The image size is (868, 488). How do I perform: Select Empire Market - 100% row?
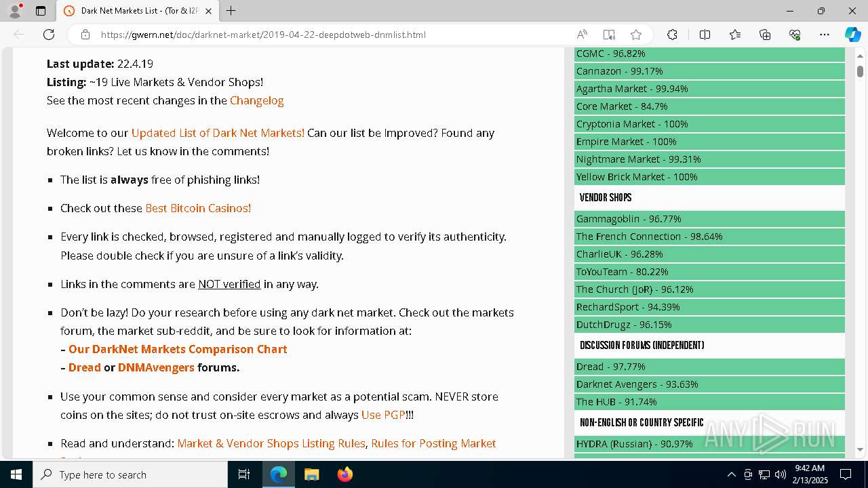(x=709, y=142)
